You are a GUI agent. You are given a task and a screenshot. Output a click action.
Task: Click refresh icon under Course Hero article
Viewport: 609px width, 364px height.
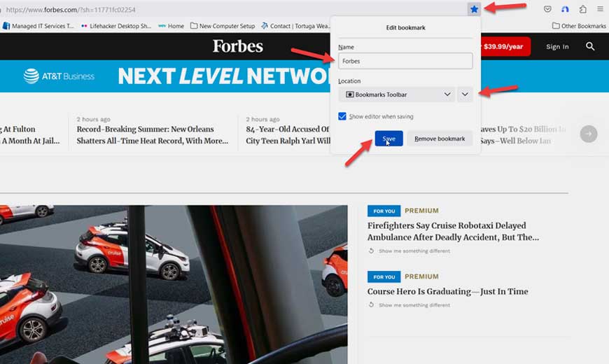(x=371, y=305)
